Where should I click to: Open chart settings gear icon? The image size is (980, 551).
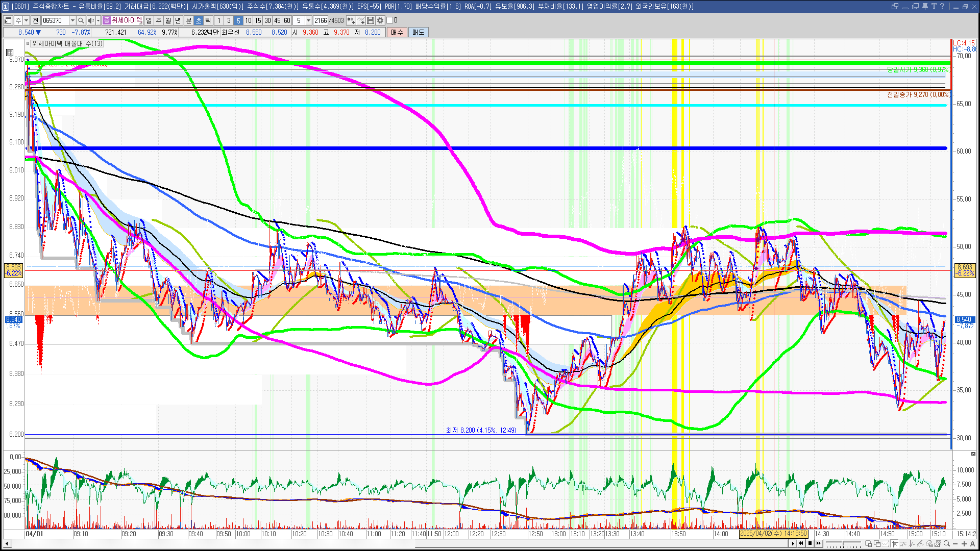(x=380, y=20)
